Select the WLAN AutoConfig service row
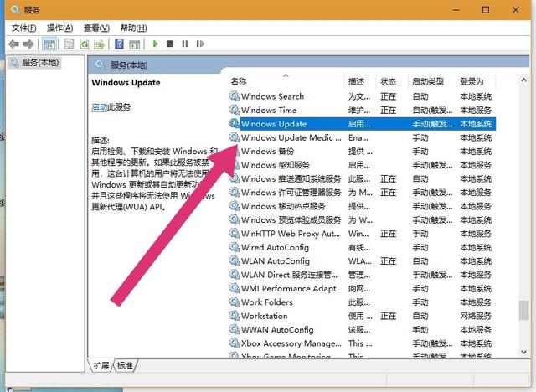 362,260
